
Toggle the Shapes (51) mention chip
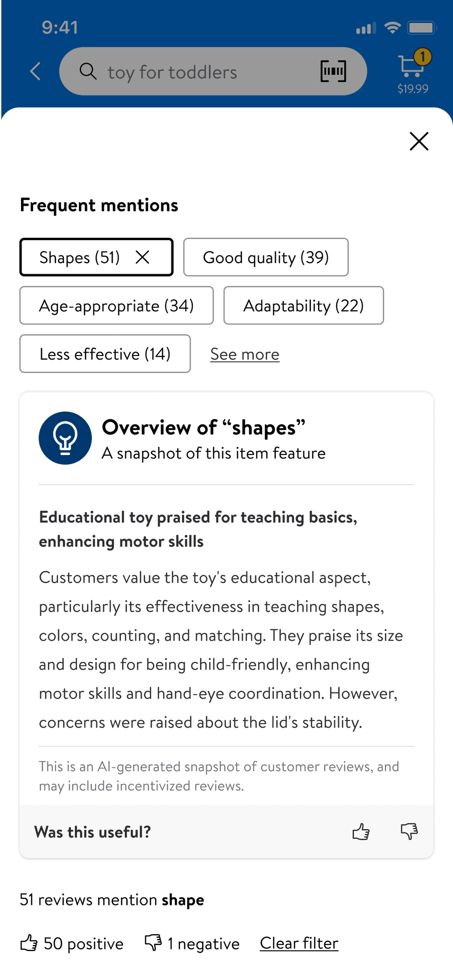[96, 257]
